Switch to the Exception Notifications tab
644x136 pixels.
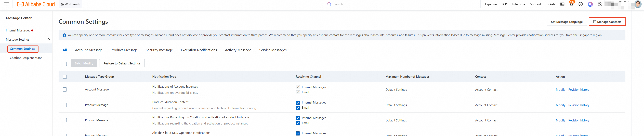pyautogui.click(x=199, y=50)
